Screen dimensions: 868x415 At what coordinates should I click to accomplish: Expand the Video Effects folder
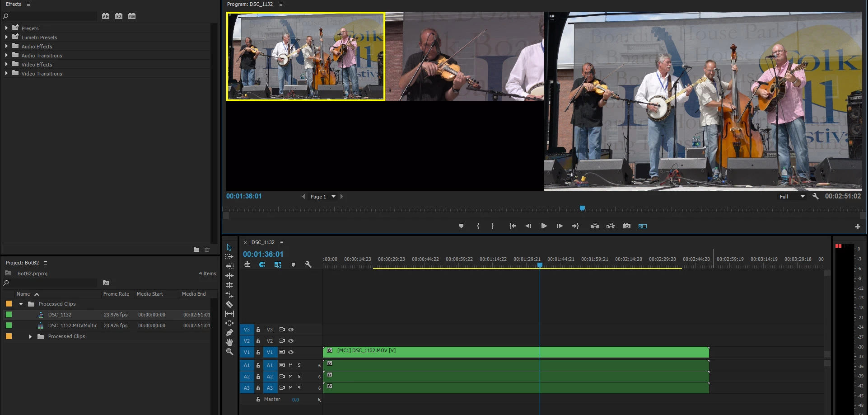click(6, 64)
